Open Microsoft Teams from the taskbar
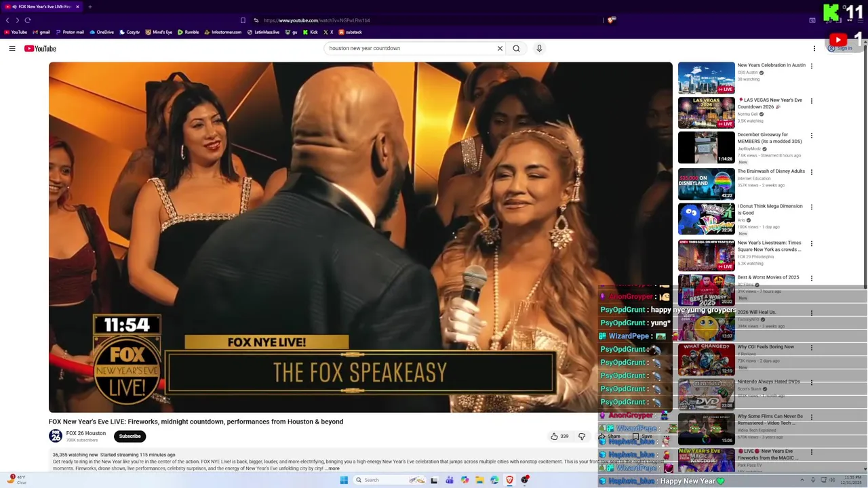The width and height of the screenshot is (868, 488). point(450,480)
